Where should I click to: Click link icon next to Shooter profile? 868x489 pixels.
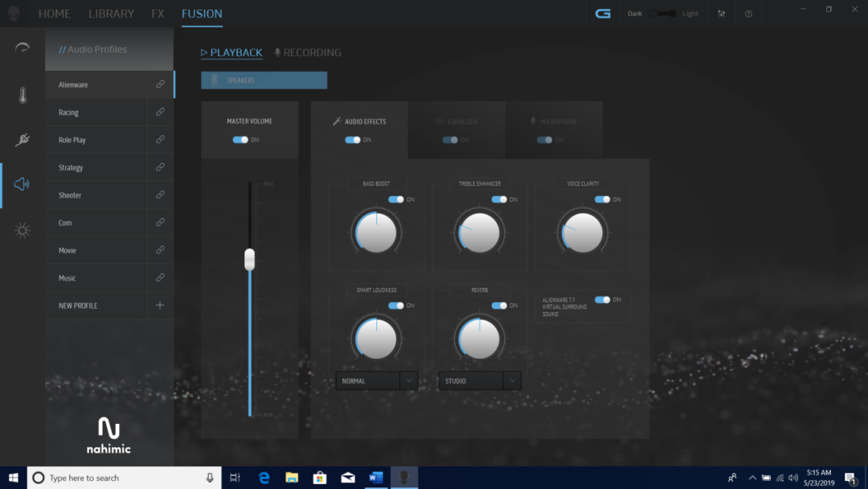[160, 195]
